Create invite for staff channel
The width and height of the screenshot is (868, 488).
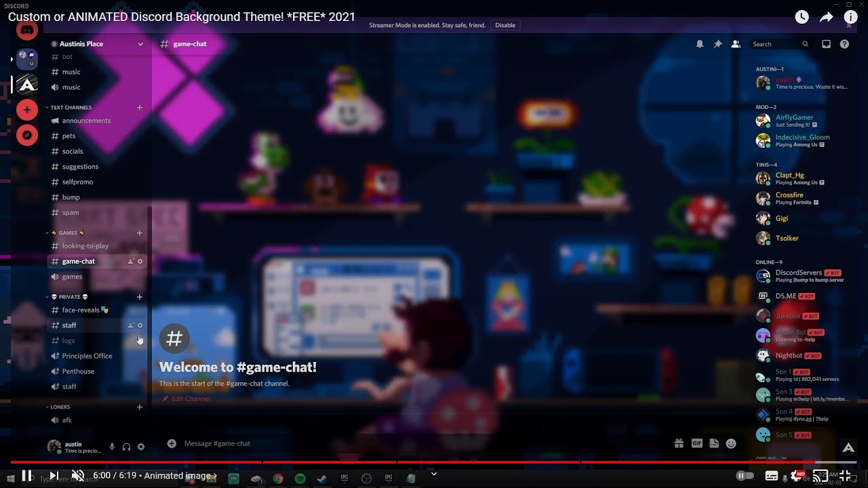[131, 325]
